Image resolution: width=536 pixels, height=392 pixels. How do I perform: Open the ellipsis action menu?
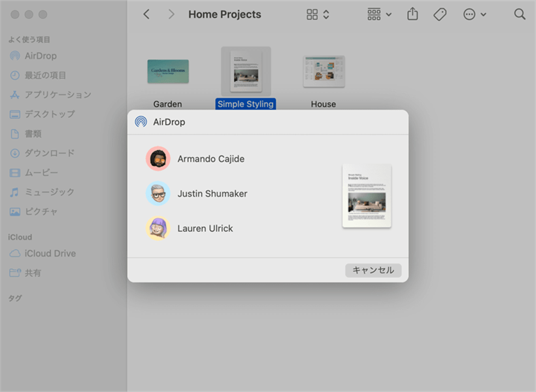(475, 14)
